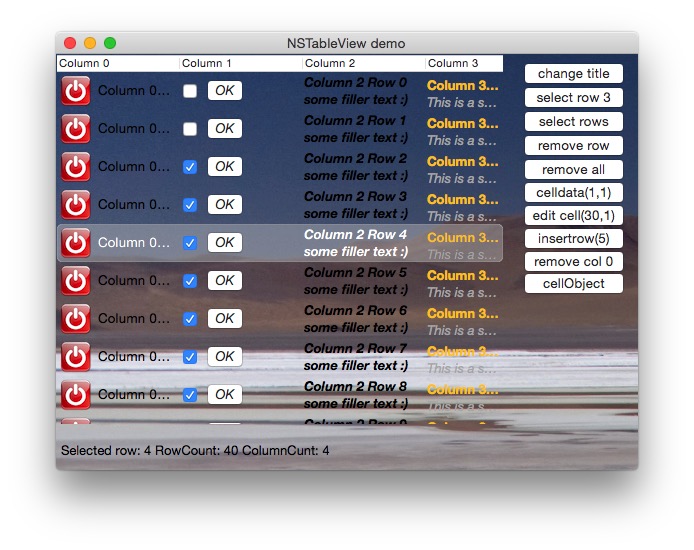Click the red power icon in row 6
694x550 pixels.
click(76, 319)
